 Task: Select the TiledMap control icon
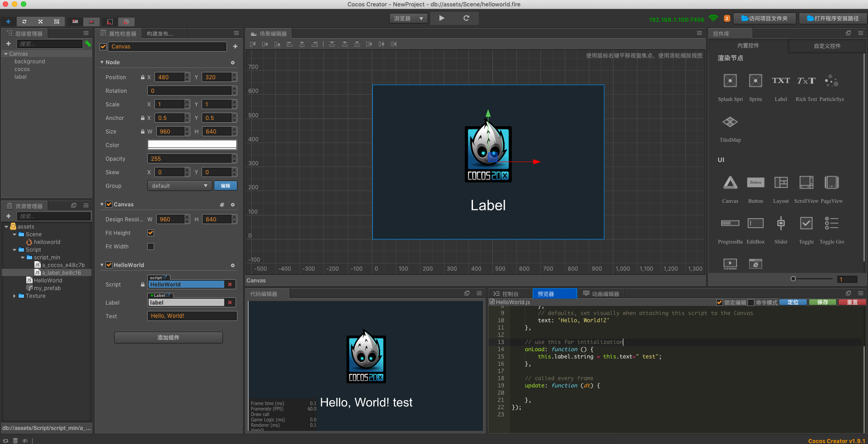[730, 122]
